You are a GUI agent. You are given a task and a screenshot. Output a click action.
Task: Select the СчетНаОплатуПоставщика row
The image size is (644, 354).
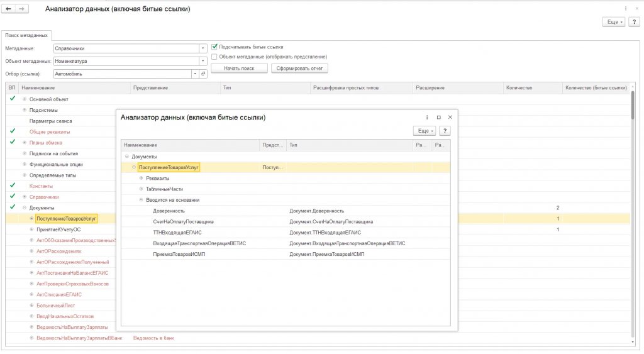pos(286,222)
